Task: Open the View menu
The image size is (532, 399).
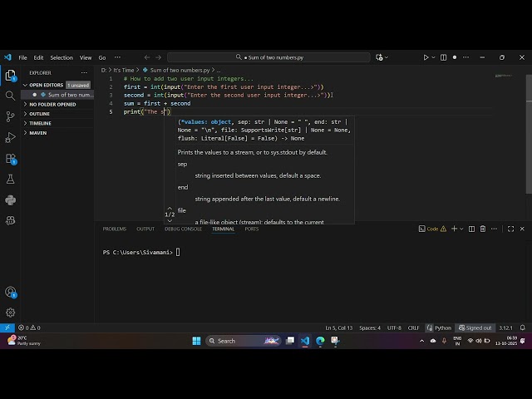Action: tap(86, 57)
